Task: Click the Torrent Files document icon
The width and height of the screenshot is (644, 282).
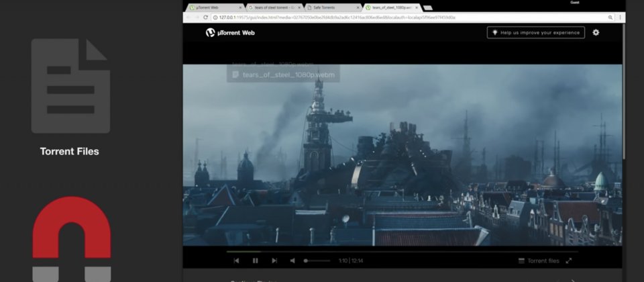Action: pyautogui.click(x=70, y=86)
